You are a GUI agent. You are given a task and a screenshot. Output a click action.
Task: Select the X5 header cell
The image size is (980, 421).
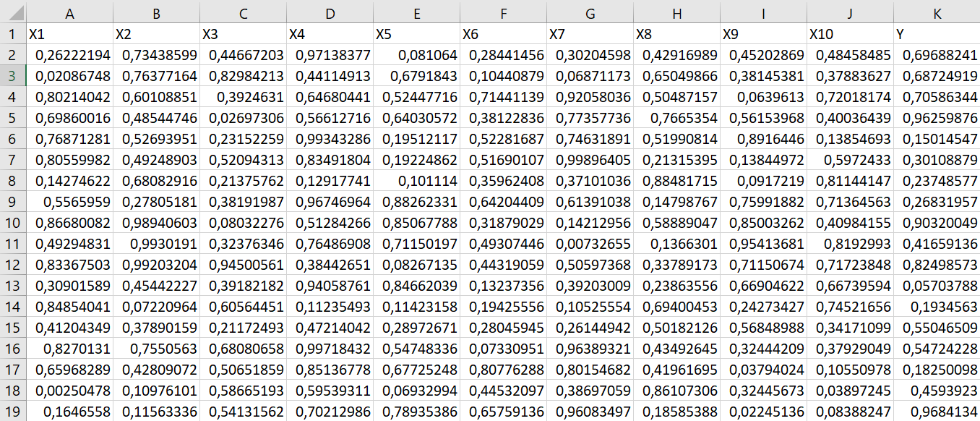[x=416, y=34]
